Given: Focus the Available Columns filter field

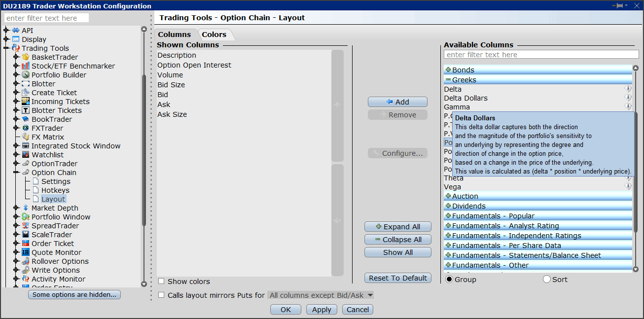Looking at the screenshot, I should pos(541,55).
